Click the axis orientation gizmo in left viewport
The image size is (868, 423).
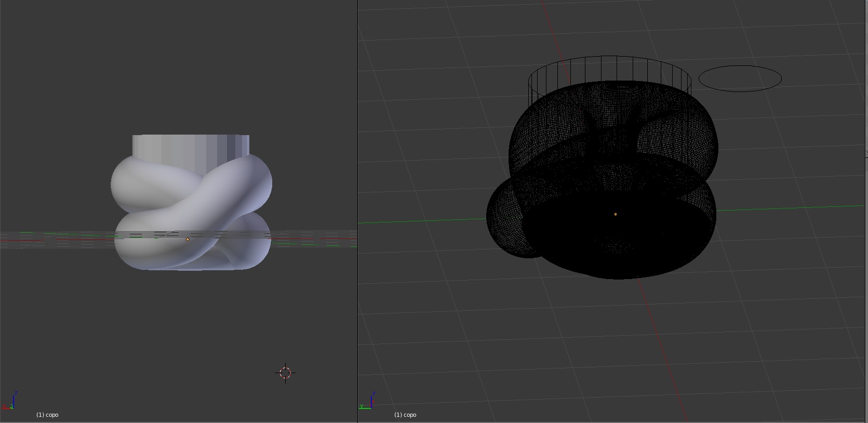pyautogui.click(x=9, y=401)
